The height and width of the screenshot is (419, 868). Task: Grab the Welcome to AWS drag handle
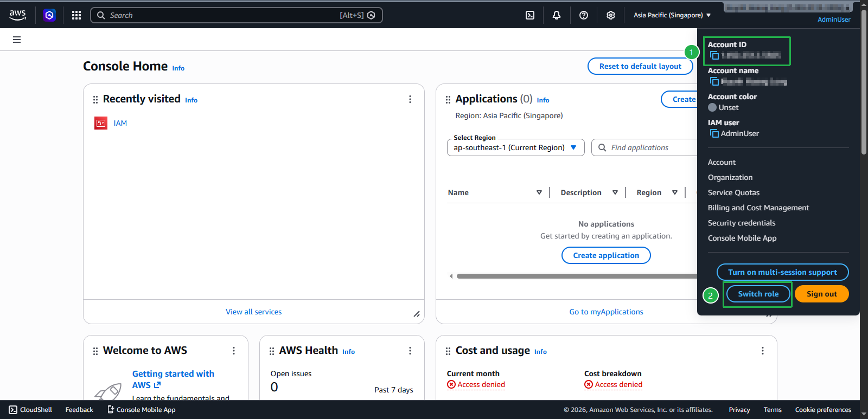[x=95, y=351]
